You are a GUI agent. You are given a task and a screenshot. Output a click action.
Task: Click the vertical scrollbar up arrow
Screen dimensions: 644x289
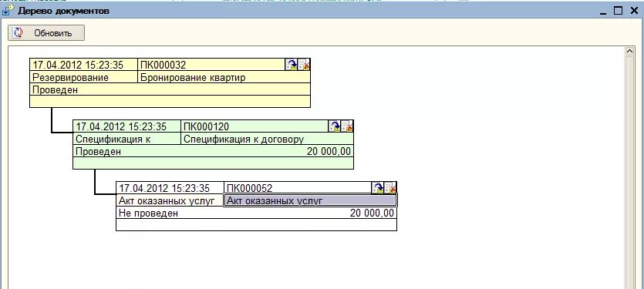(629, 52)
